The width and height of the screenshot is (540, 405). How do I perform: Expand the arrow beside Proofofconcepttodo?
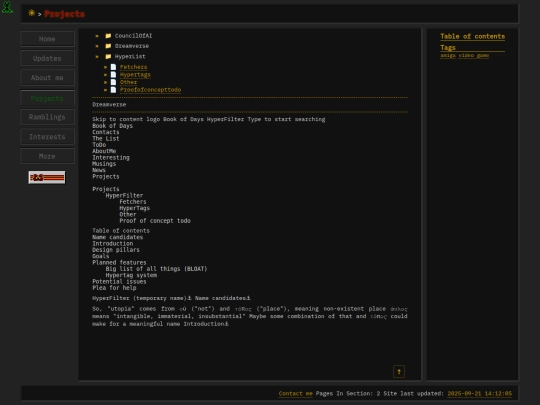pyautogui.click(x=106, y=90)
